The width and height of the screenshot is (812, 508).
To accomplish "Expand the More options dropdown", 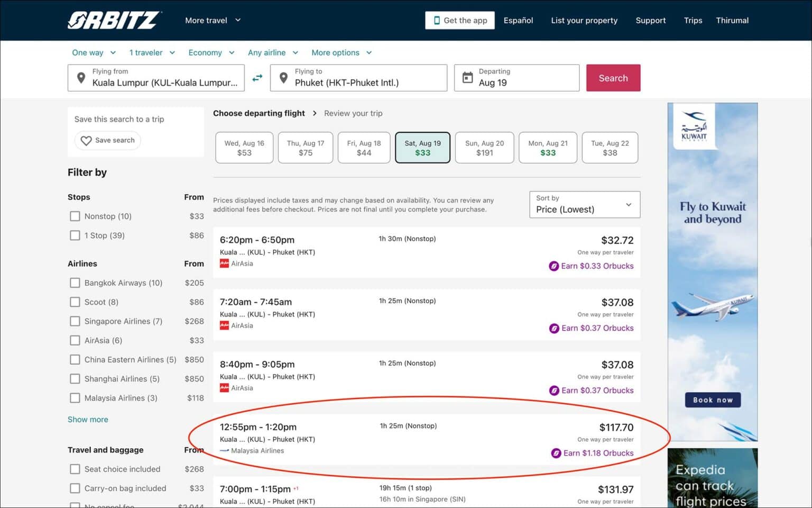I will [x=341, y=52].
